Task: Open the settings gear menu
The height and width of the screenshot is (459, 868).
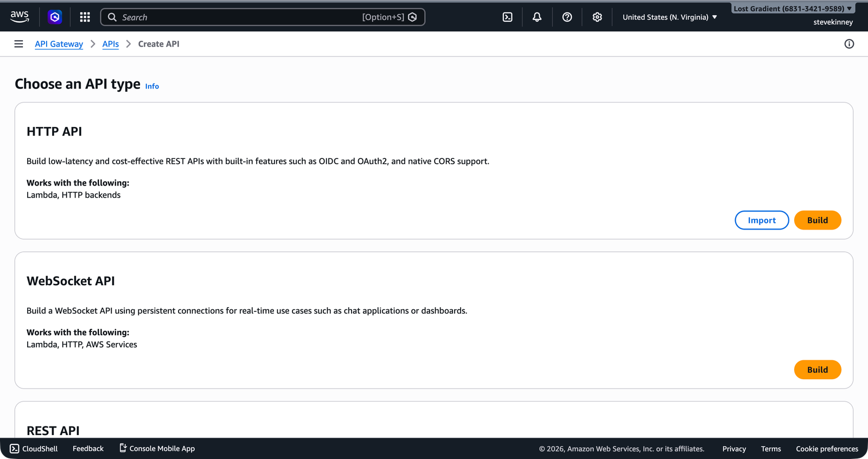Action: coord(597,17)
